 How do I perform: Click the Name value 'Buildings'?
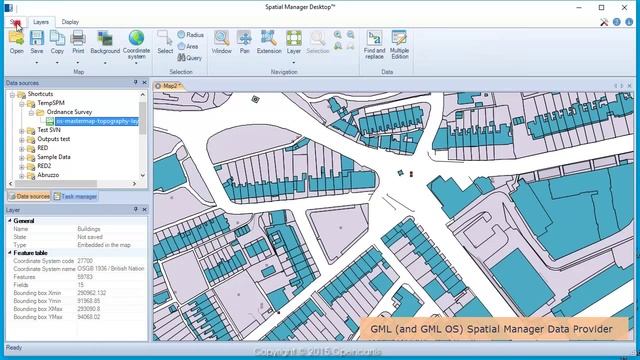89,229
